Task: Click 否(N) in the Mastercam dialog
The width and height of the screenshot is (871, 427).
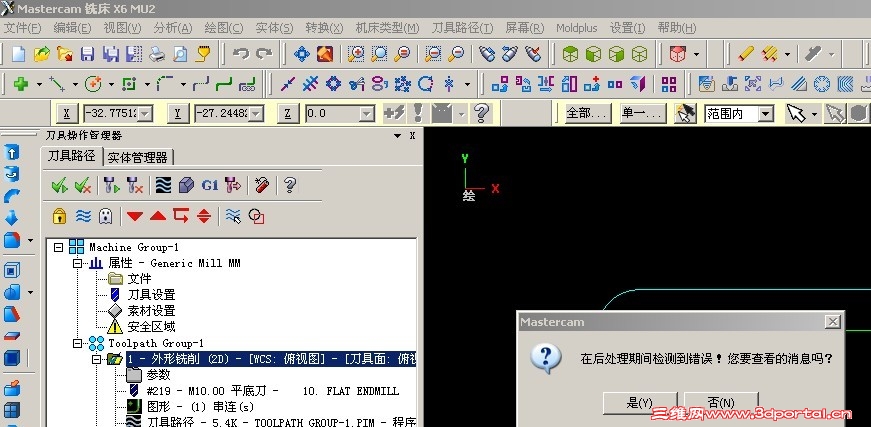Action: [x=721, y=403]
